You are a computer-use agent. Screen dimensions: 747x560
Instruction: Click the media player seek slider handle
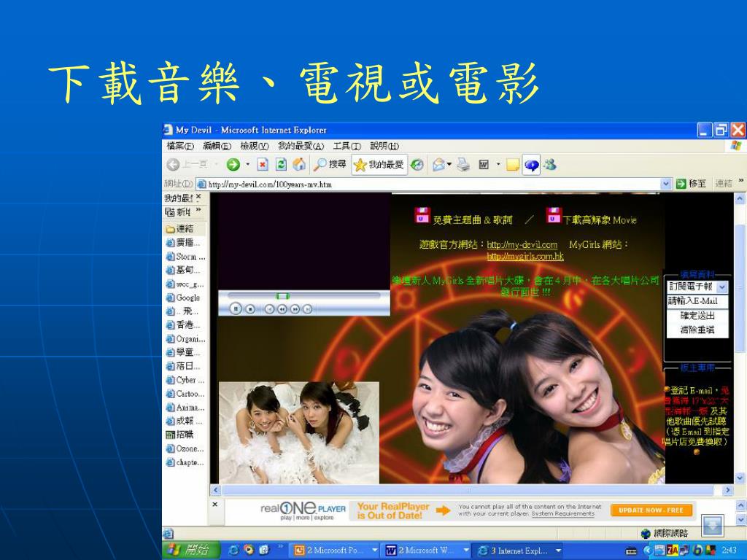(282, 296)
